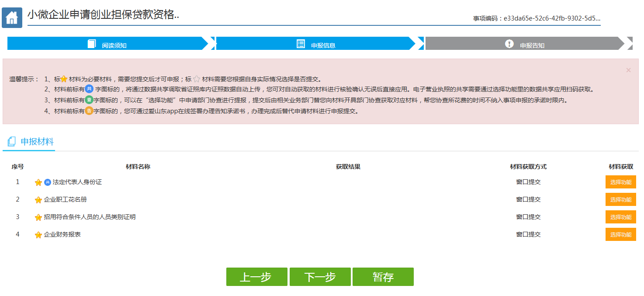Image resolution: width=644 pixels, height=296 pixels.
Task: Click the star beside 企业财务报表
Action: click(38, 234)
